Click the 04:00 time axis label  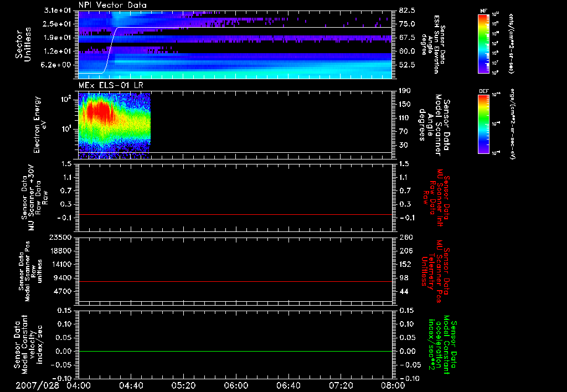[79, 385]
